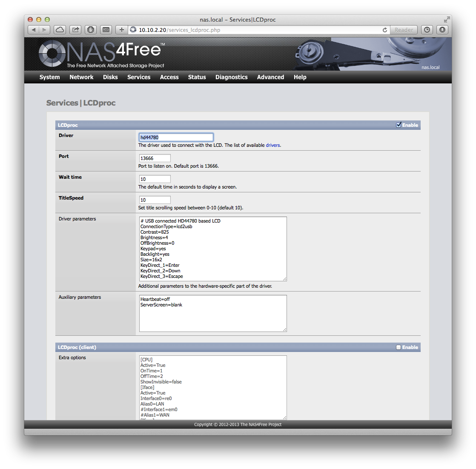476x469 pixels.
Task: Click the TitleSpeed input field
Action: pyautogui.click(x=155, y=200)
